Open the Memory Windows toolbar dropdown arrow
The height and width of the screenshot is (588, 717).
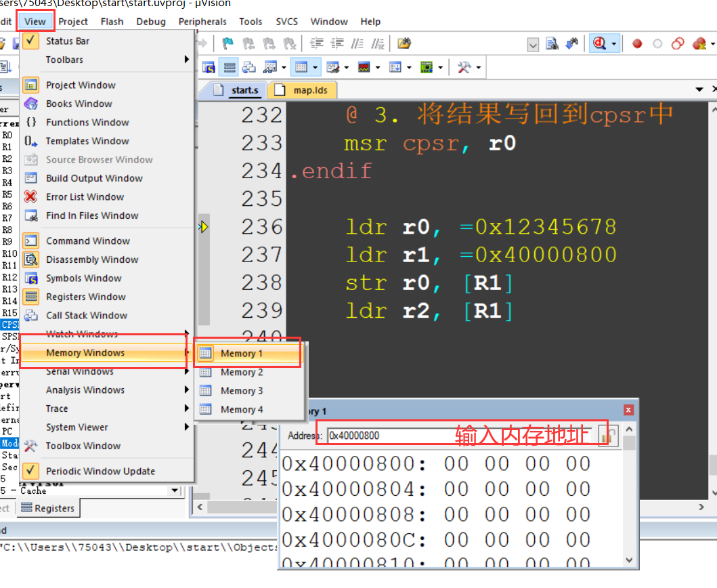pyautogui.click(x=315, y=68)
